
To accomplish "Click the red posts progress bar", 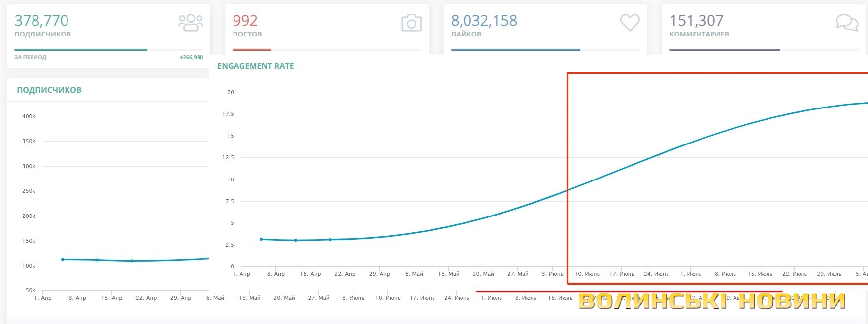I will pos(252,50).
